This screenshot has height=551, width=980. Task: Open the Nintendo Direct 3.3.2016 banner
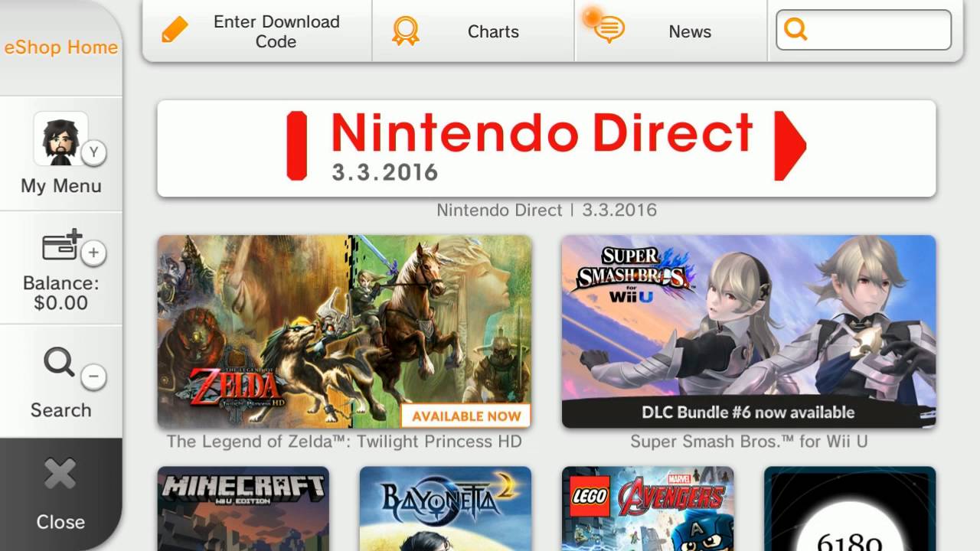[547, 148]
